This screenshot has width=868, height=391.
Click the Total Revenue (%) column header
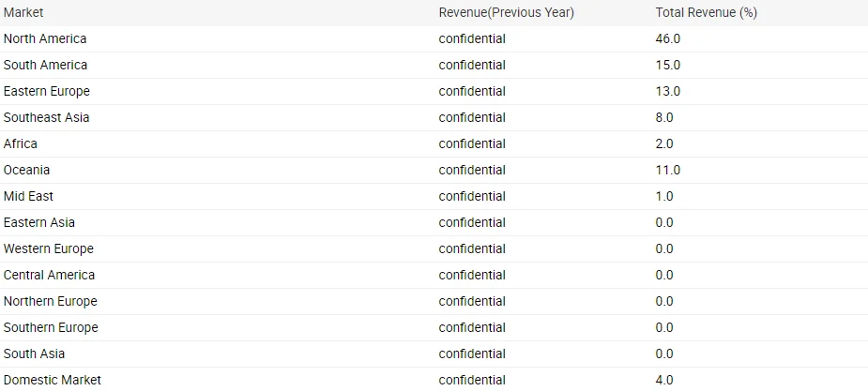click(x=706, y=12)
